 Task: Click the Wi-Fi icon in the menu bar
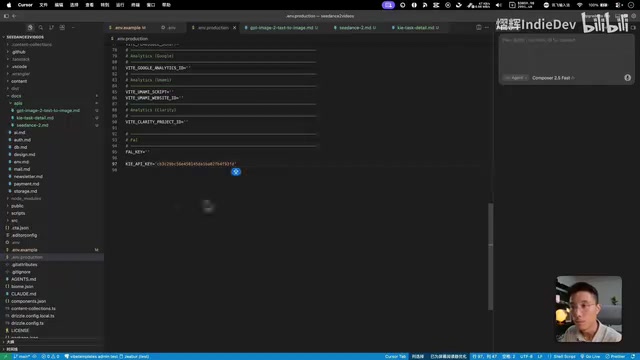tap(580, 5)
